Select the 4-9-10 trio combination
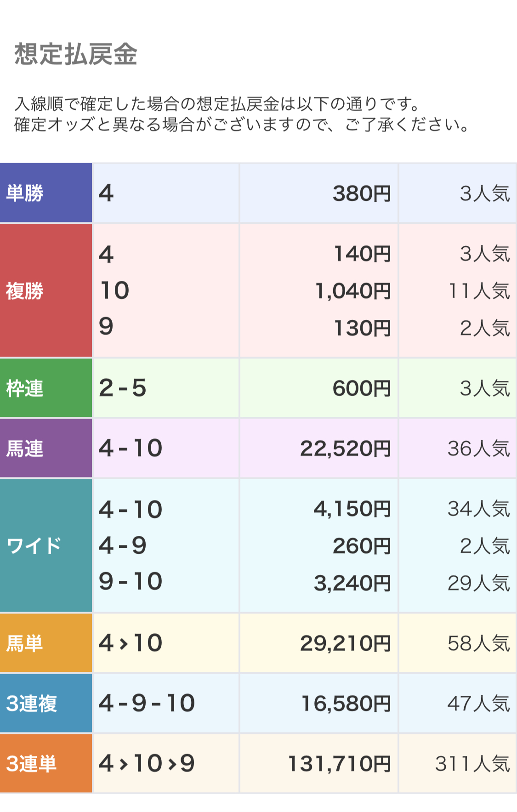517x812 pixels. [x=147, y=703]
